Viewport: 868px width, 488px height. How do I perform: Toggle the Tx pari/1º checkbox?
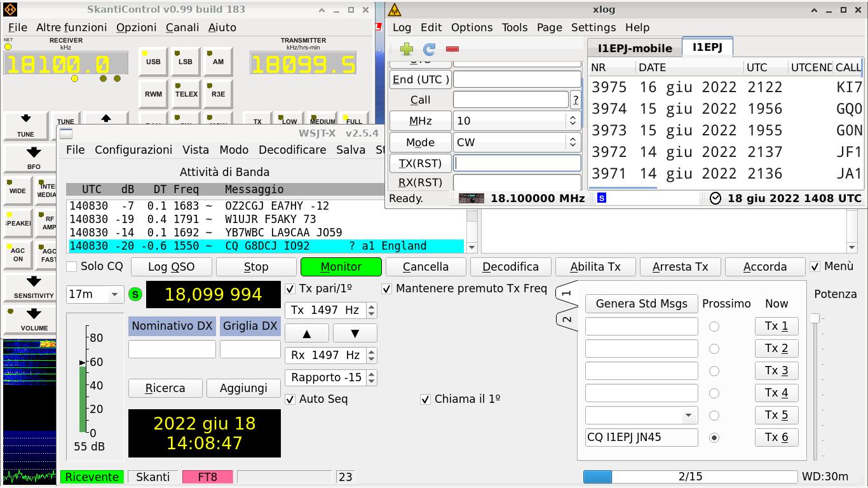click(290, 288)
